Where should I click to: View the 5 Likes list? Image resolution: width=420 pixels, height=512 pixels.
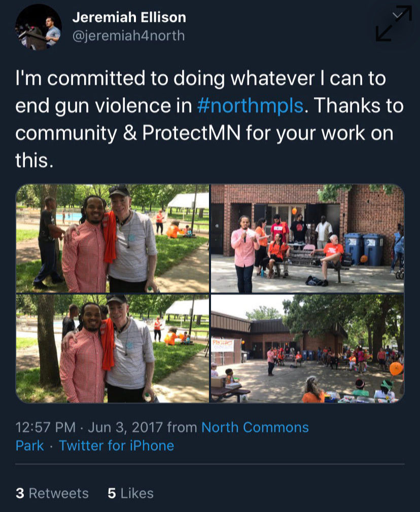tap(130, 493)
